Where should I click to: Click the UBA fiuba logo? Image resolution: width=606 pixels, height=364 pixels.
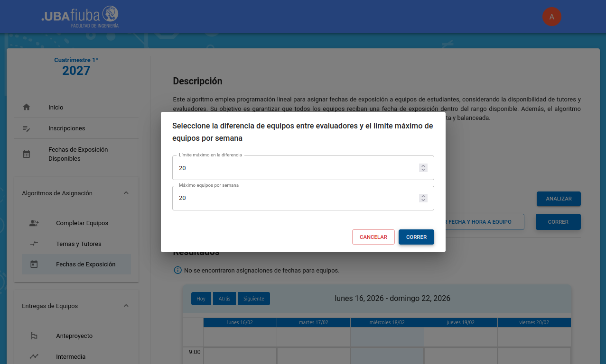80,17
